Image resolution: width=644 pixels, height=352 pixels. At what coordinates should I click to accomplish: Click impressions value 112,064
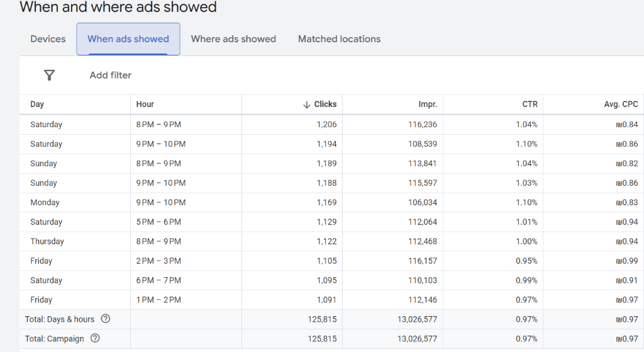[x=423, y=222]
